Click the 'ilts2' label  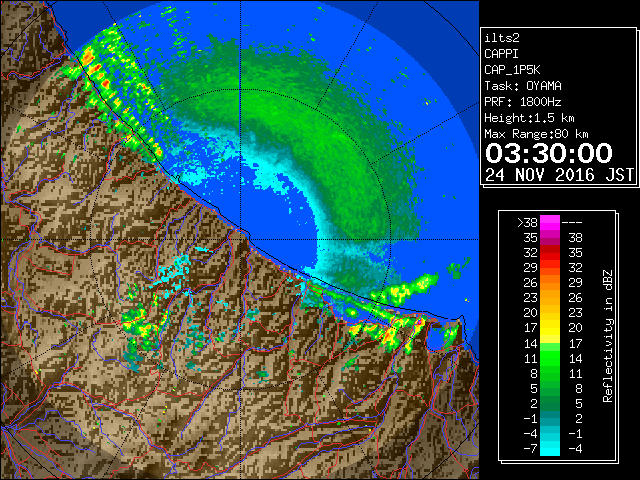(x=502, y=38)
